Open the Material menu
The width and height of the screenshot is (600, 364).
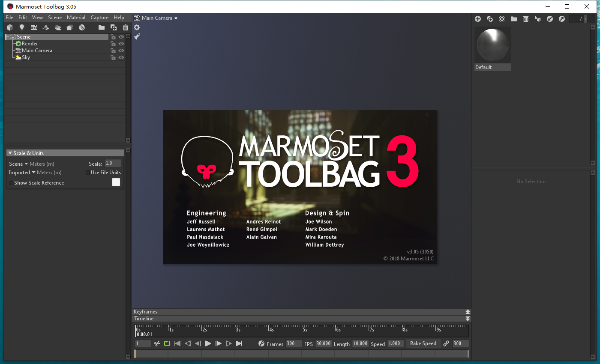(76, 18)
